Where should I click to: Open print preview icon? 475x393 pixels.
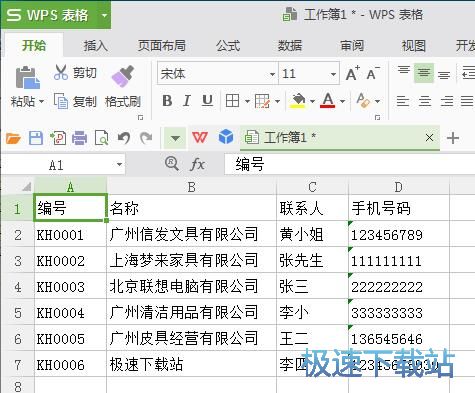click(101, 138)
